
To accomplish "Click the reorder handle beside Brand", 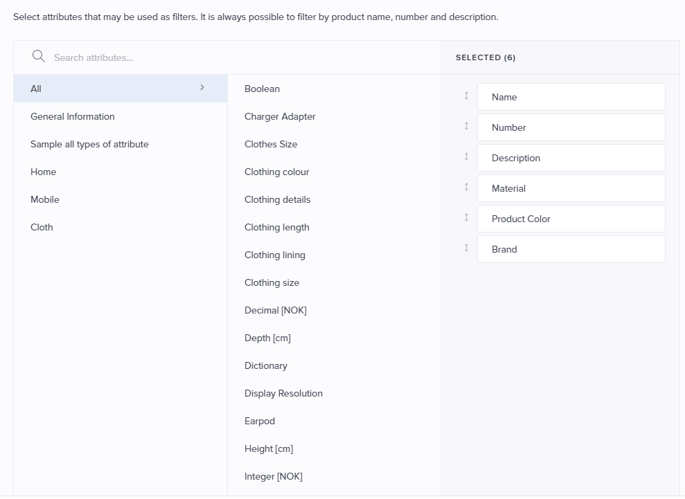I will [466, 248].
